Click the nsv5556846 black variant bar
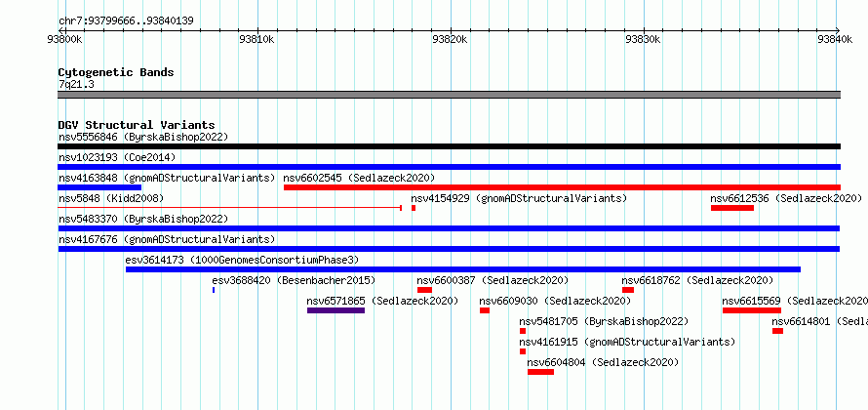The width and height of the screenshot is (868, 410). click(x=449, y=146)
